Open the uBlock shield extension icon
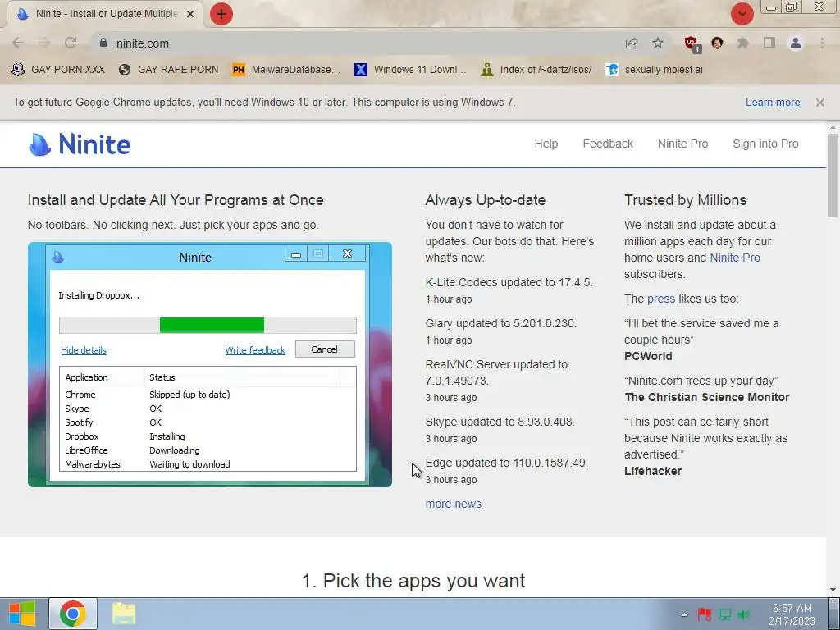The width and height of the screenshot is (840, 630). pos(692,44)
